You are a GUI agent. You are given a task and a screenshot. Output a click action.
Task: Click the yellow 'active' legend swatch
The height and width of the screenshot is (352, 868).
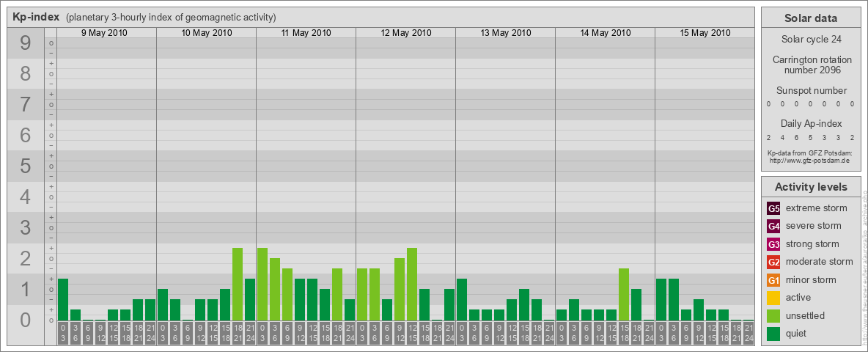coord(773,298)
